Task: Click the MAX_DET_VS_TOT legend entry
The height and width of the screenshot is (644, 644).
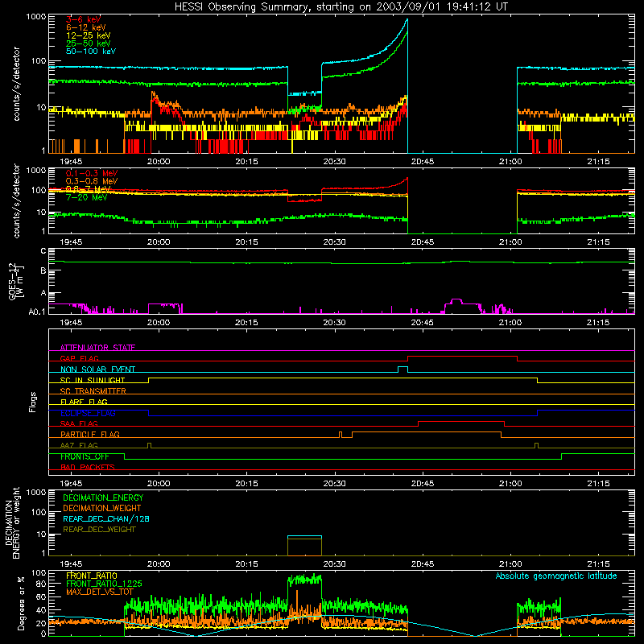Action: [99, 592]
